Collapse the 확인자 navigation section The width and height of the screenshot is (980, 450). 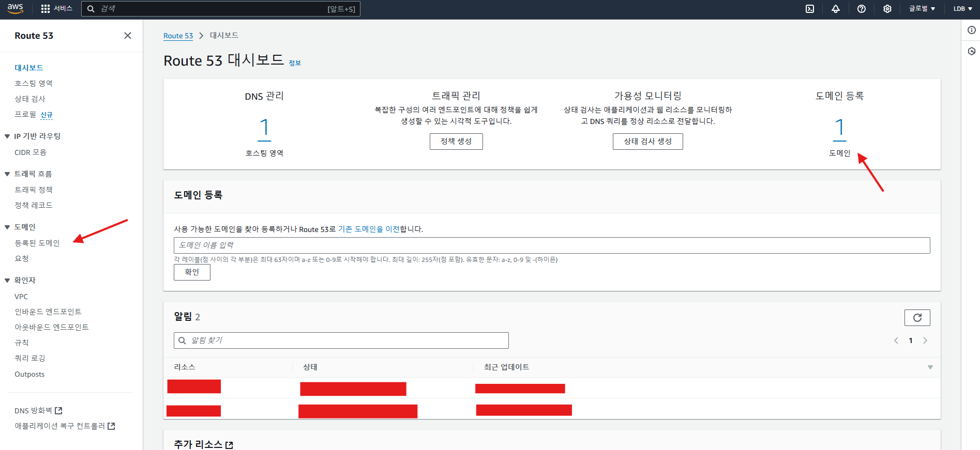pos(7,281)
